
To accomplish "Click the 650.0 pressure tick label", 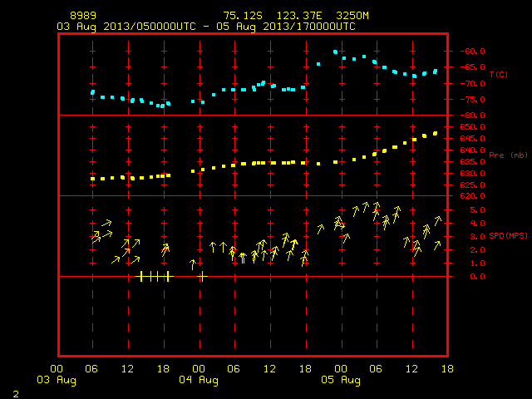I will pos(472,127).
